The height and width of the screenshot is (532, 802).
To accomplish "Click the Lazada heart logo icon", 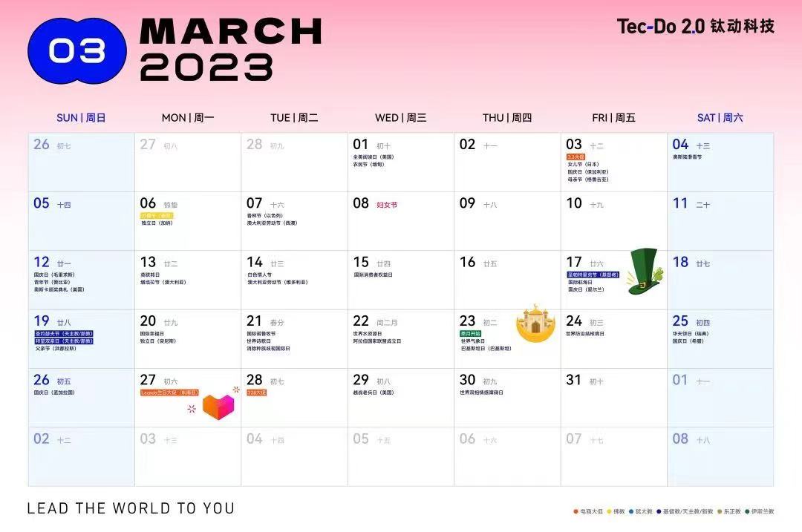I will [x=218, y=406].
